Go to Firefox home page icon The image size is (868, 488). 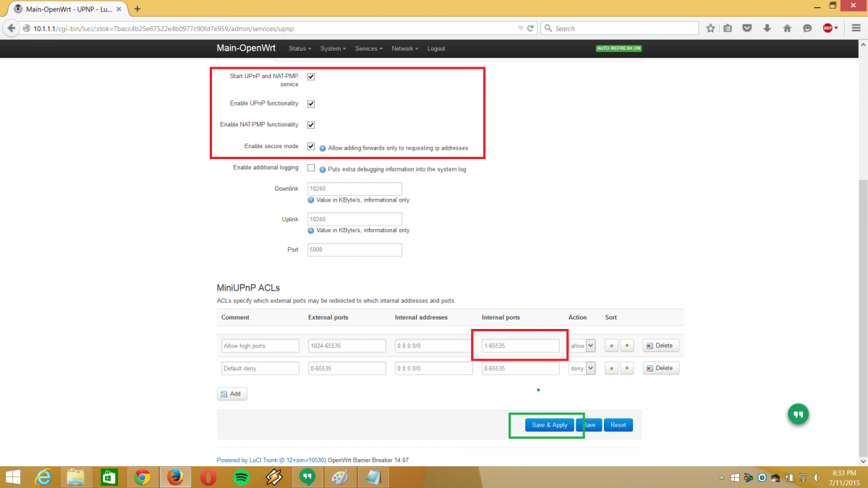(x=787, y=28)
